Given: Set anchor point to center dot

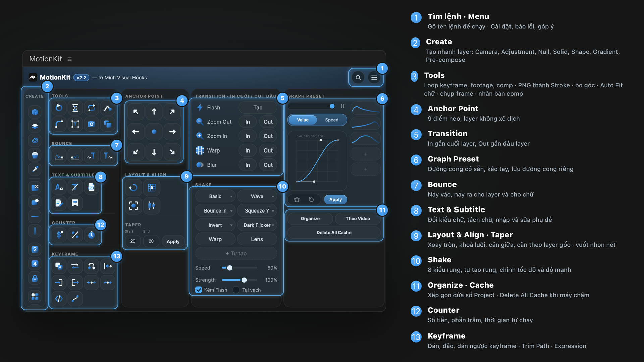Looking at the screenshot, I should 154,132.
